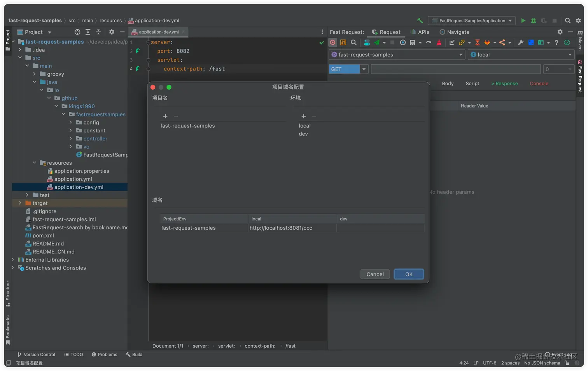Select application.yml in project tree
588x371 pixels.
pos(73,179)
